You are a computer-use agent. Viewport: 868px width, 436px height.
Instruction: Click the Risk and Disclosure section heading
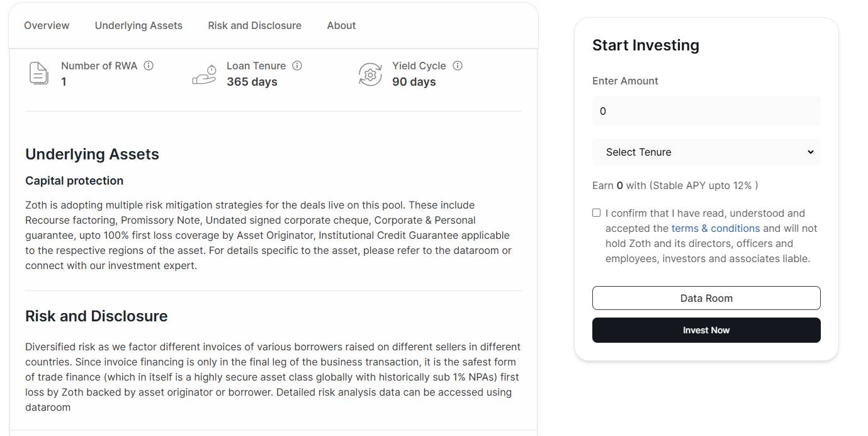coord(96,316)
